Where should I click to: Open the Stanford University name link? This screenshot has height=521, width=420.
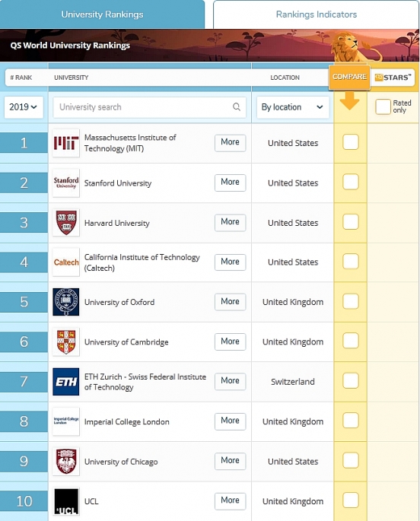tap(118, 183)
